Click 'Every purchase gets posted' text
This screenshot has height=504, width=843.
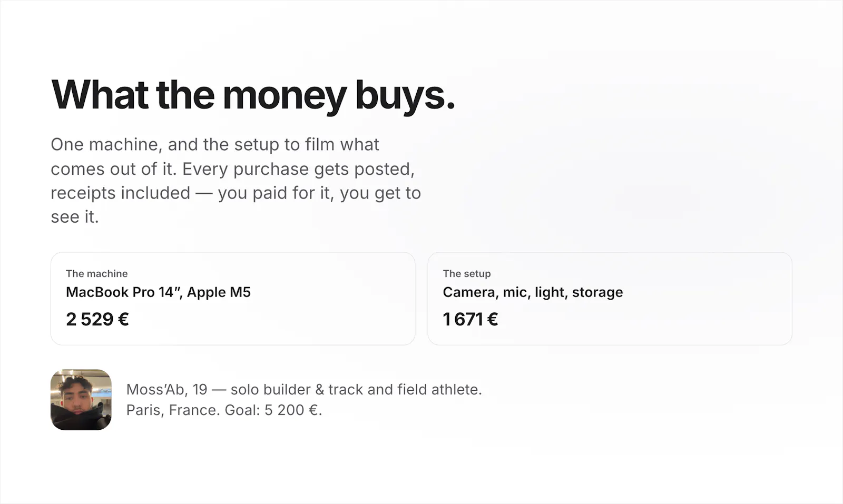pyautogui.click(x=298, y=169)
